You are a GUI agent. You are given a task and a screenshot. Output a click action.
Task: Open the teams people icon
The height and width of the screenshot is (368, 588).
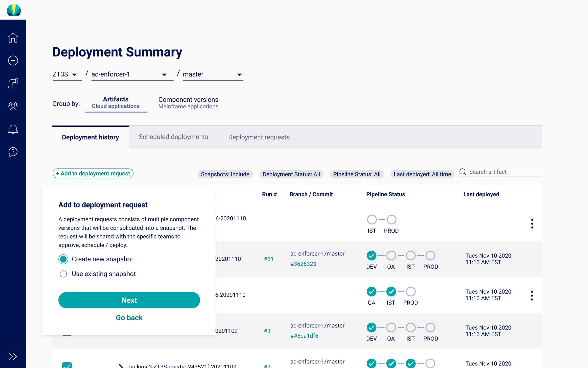[13, 106]
